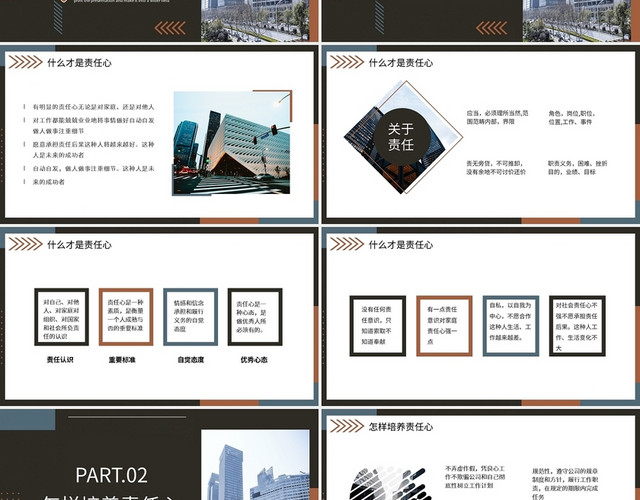Click the skyscraper photo on the PART.02 slide
The image size is (640, 500).
(255, 464)
